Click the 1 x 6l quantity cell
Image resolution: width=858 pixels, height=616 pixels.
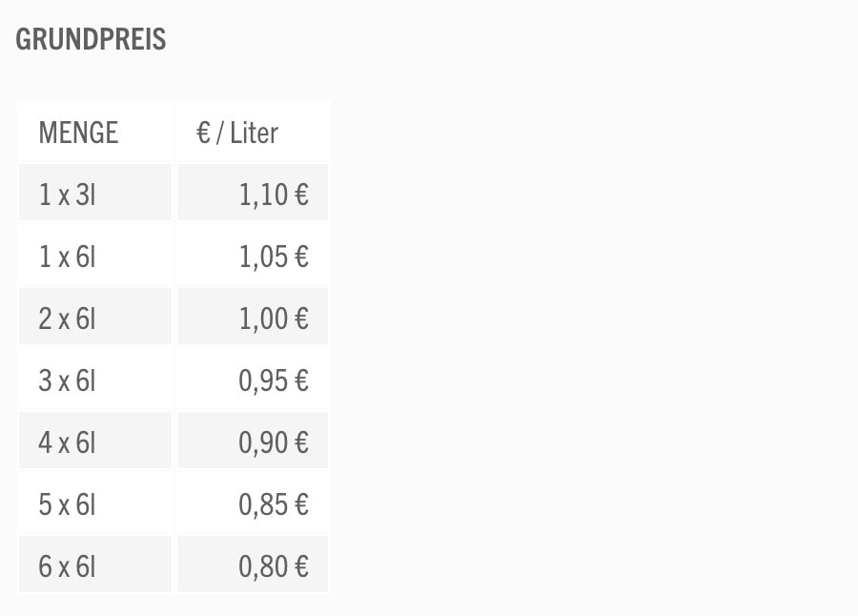[68, 257]
